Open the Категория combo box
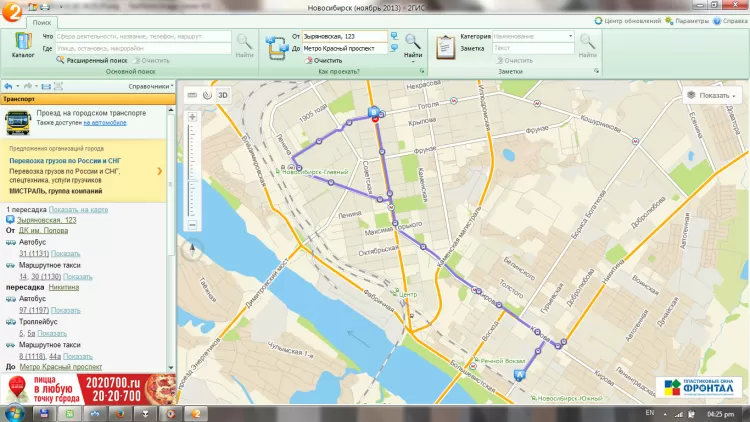Image resolution: width=750 pixels, height=422 pixels. click(533, 36)
